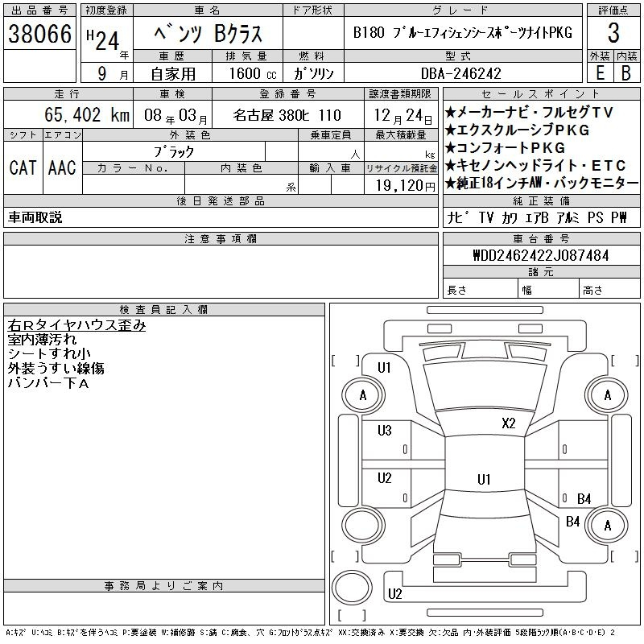644x644 pixels.
Task: Select the CAT shift value
Action: click(23, 167)
